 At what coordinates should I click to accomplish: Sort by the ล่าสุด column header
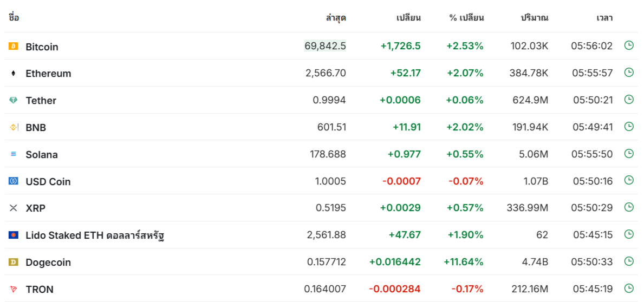336,18
